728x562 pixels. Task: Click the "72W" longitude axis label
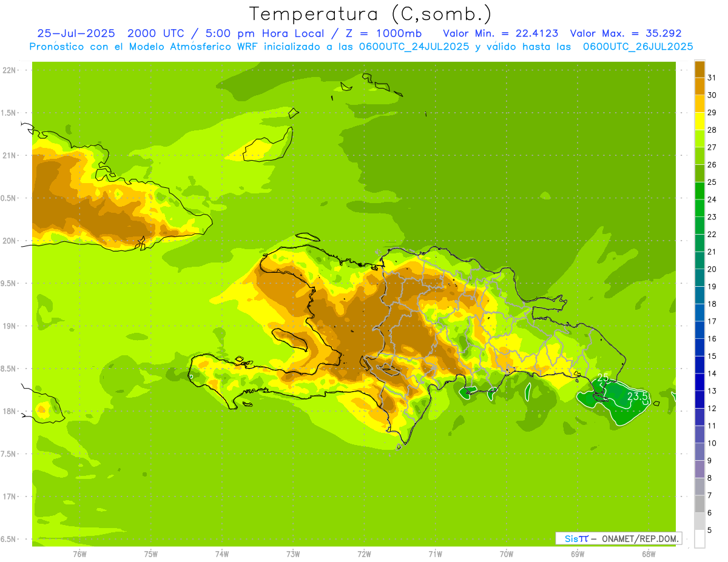[364, 554]
